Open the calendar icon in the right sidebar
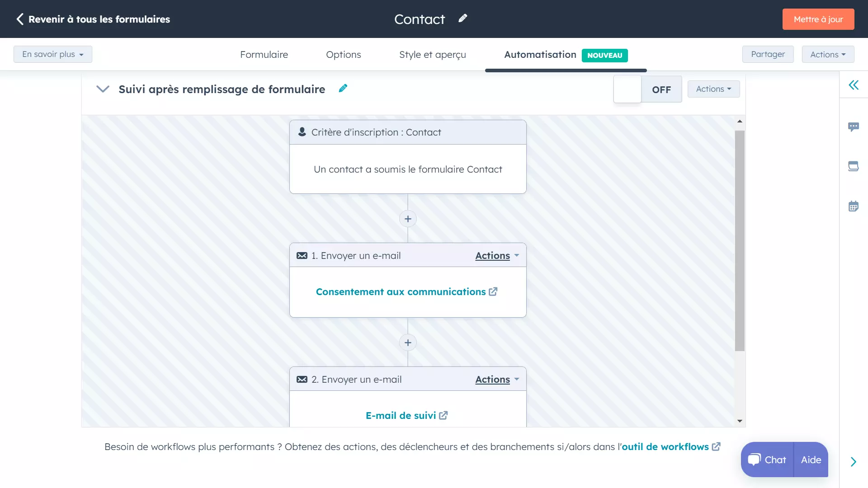 [853, 206]
